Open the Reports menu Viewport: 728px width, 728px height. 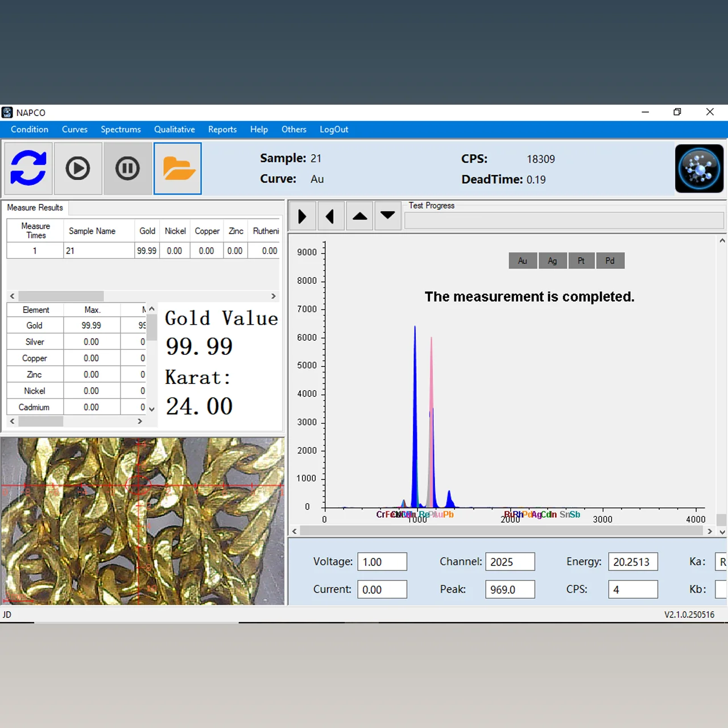[x=222, y=130]
